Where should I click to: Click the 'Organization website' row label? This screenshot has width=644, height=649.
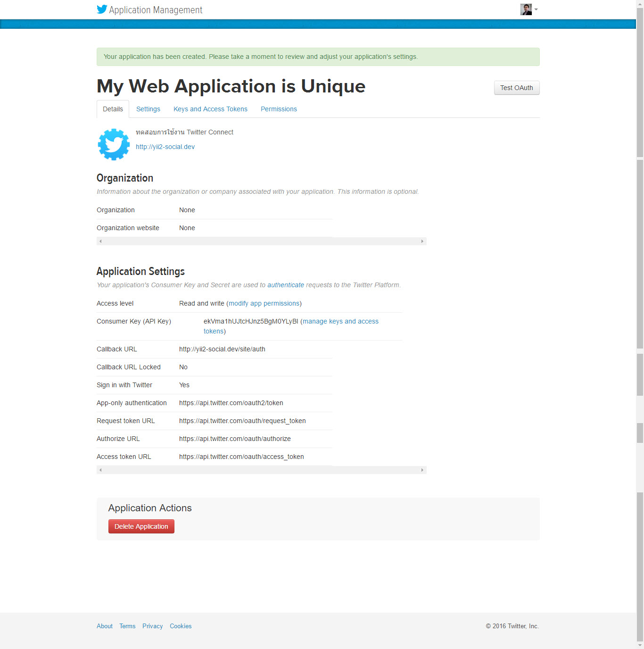click(128, 228)
